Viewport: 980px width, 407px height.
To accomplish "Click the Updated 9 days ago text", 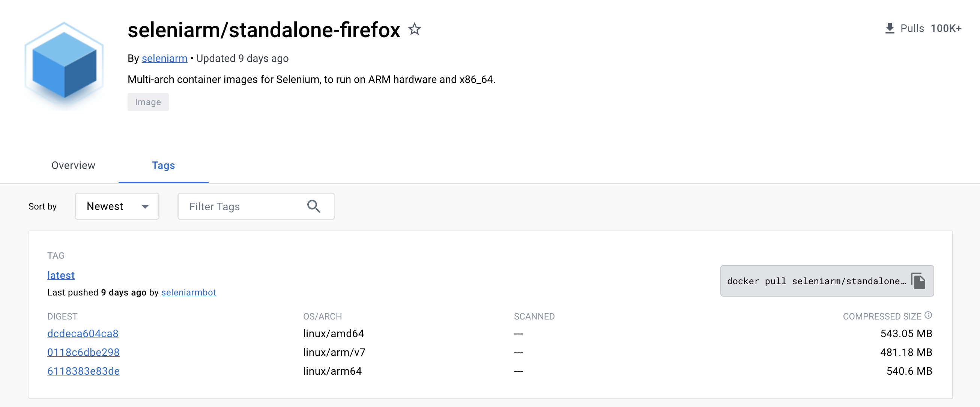I will coord(242,58).
